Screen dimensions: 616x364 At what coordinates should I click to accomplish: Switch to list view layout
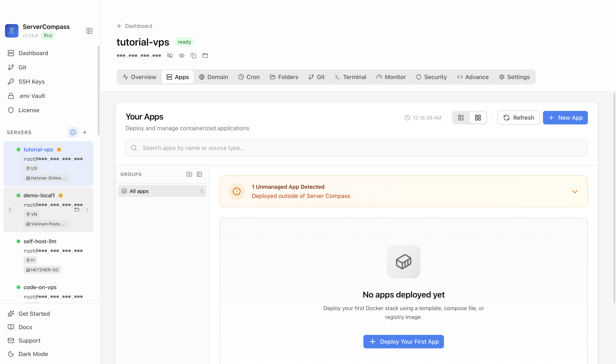[x=461, y=118]
